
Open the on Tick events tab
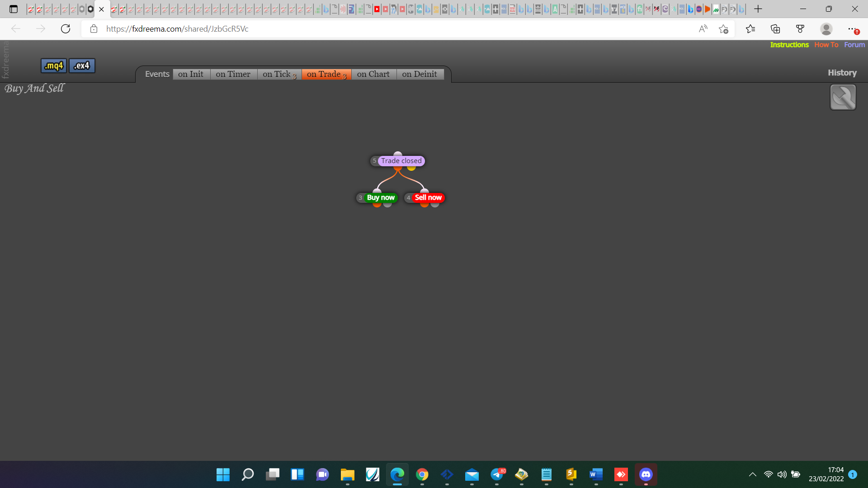click(x=279, y=74)
